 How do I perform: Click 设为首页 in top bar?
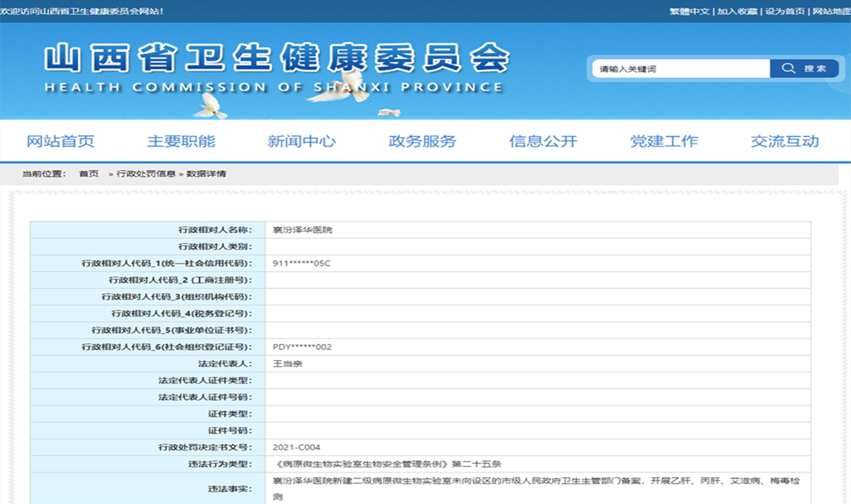[785, 11]
